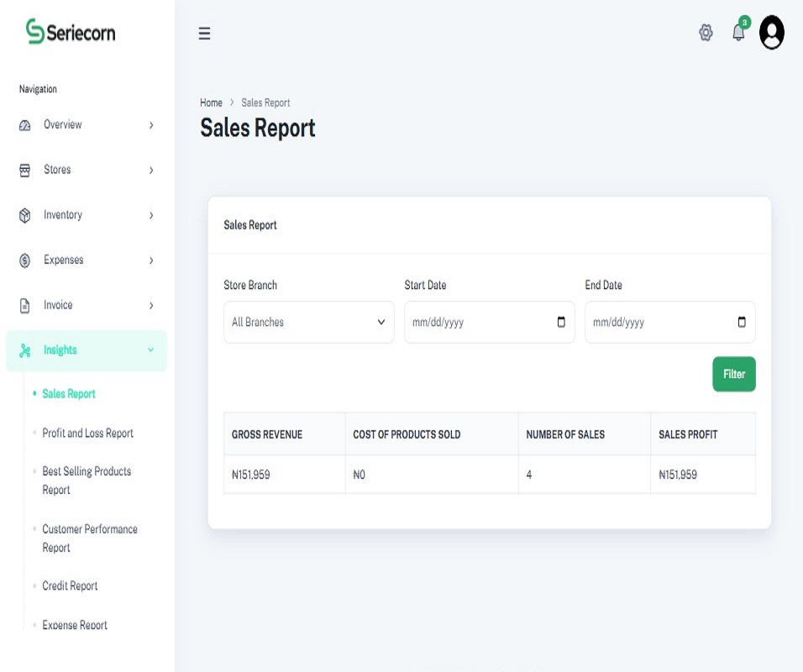The width and height of the screenshot is (803, 672).
Task: Focus the Start Date input field
Action: point(489,323)
